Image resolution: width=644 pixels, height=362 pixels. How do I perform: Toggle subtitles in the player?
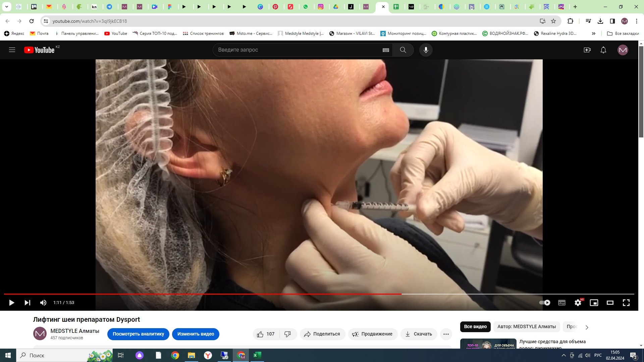click(x=562, y=303)
